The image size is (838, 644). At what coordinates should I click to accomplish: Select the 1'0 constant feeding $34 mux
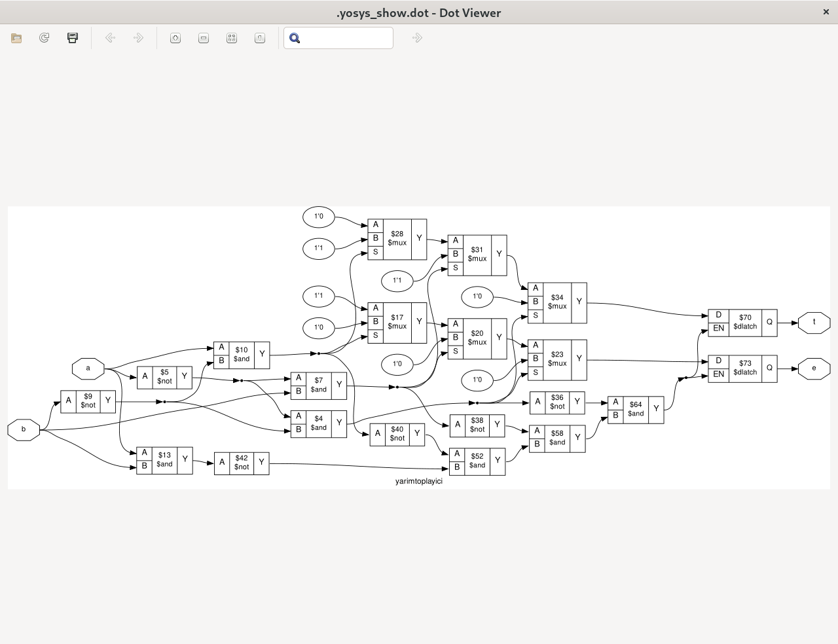[x=477, y=296]
